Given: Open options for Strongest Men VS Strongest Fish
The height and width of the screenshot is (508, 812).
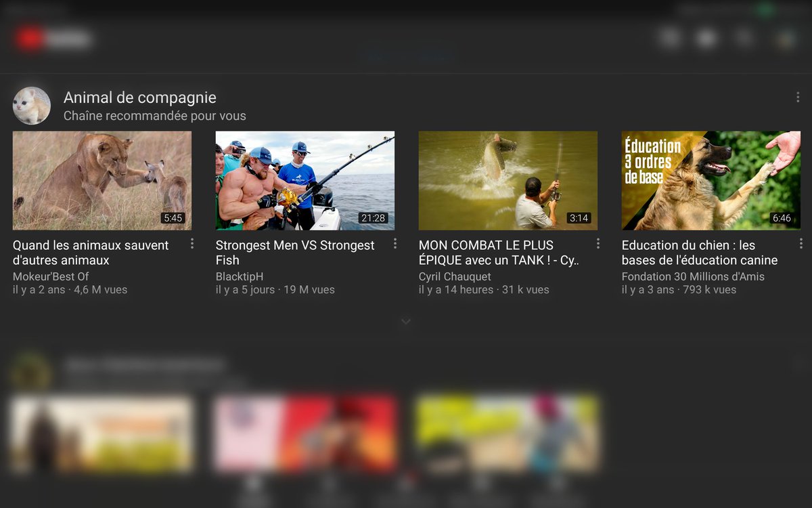Looking at the screenshot, I should tap(395, 243).
